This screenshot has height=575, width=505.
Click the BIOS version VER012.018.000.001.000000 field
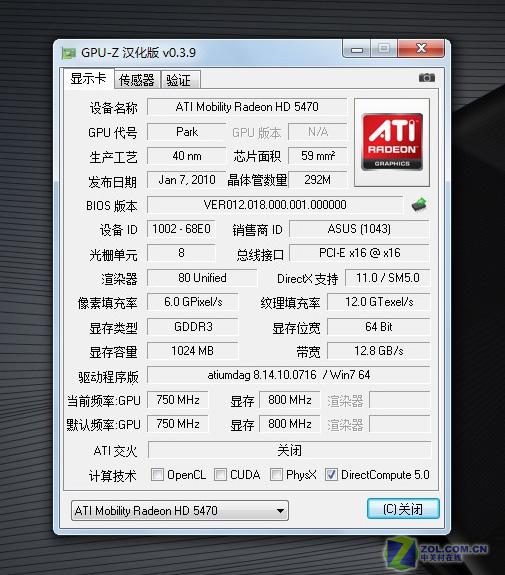pyautogui.click(x=275, y=204)
